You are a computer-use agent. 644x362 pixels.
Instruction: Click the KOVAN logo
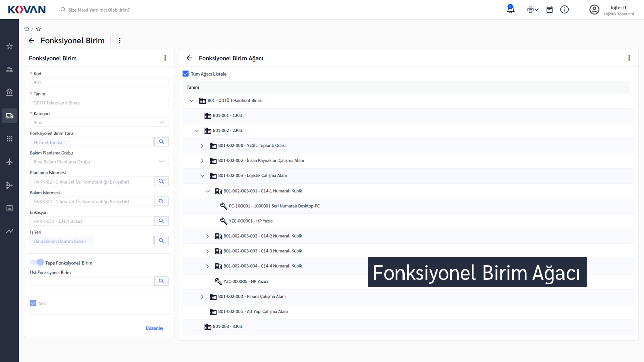pyautogui.click(x=27, y=10)
